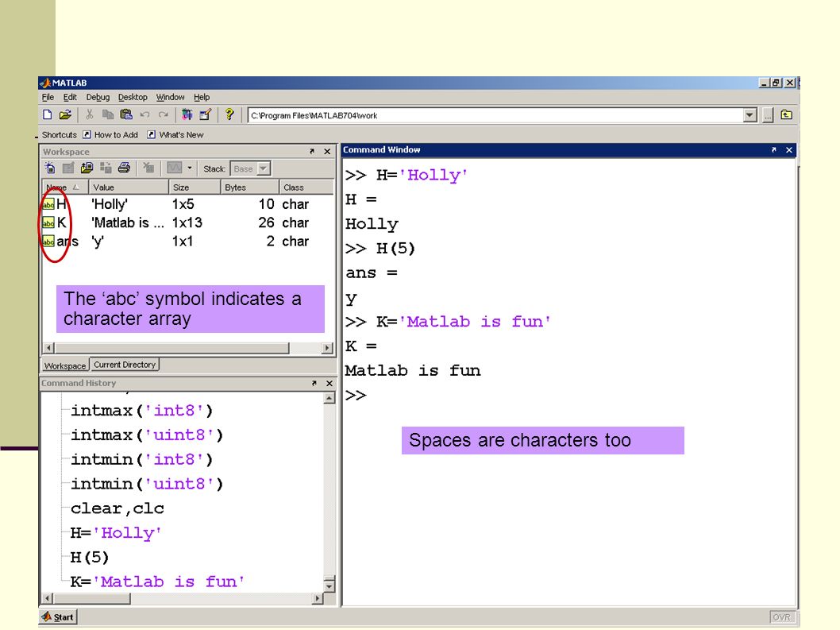
Task: Launch Simulink from the toolbar
Action: coord(187,114)
